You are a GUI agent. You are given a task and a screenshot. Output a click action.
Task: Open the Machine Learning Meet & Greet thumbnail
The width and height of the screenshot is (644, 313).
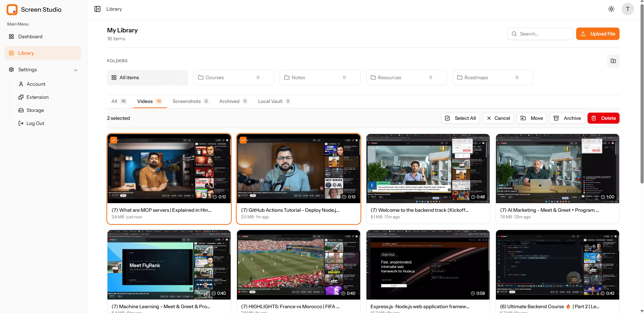[x=169, y=265]
